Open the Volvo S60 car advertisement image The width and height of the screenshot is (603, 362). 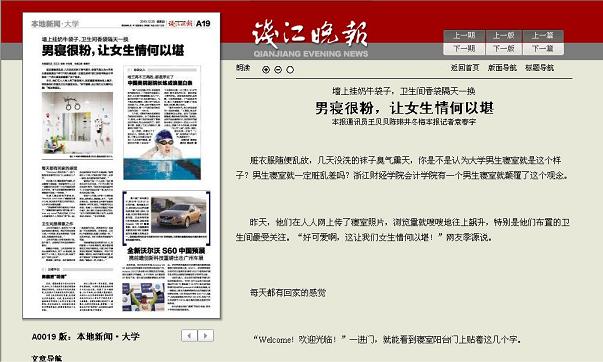coord(178,215)
